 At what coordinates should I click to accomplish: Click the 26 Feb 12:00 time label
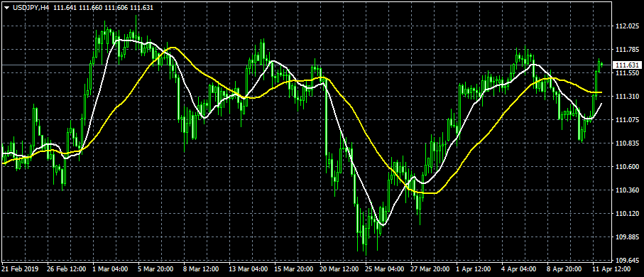[67, 269]
